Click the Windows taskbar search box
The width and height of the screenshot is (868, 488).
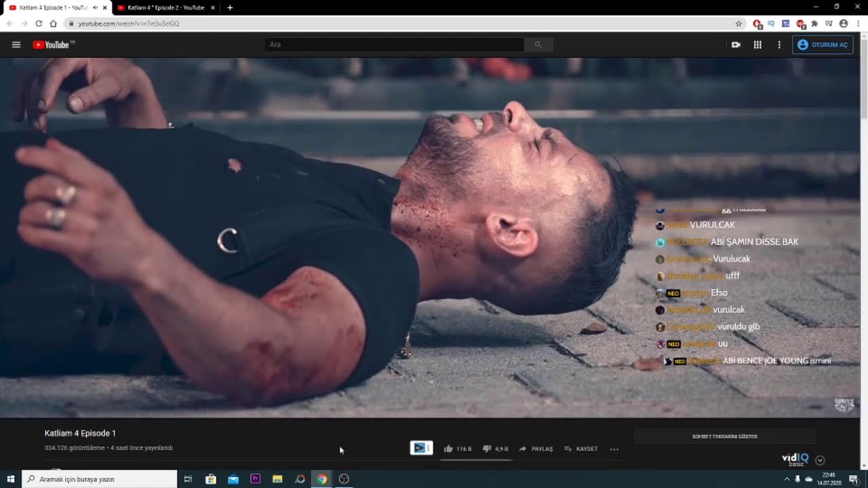point(100,479)
